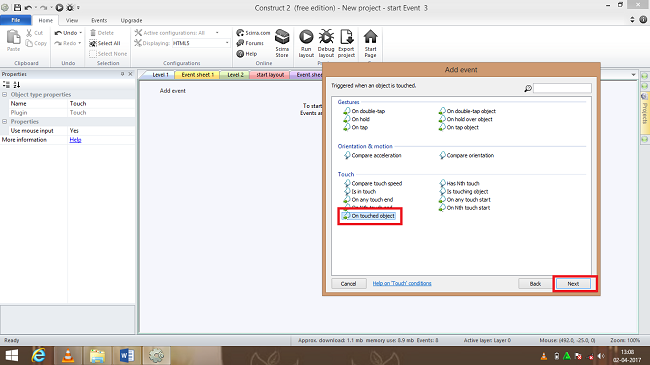The image size is (650, 365).
Task: Select 'Compare orientation' condition
Action: [x=466, y=156]
